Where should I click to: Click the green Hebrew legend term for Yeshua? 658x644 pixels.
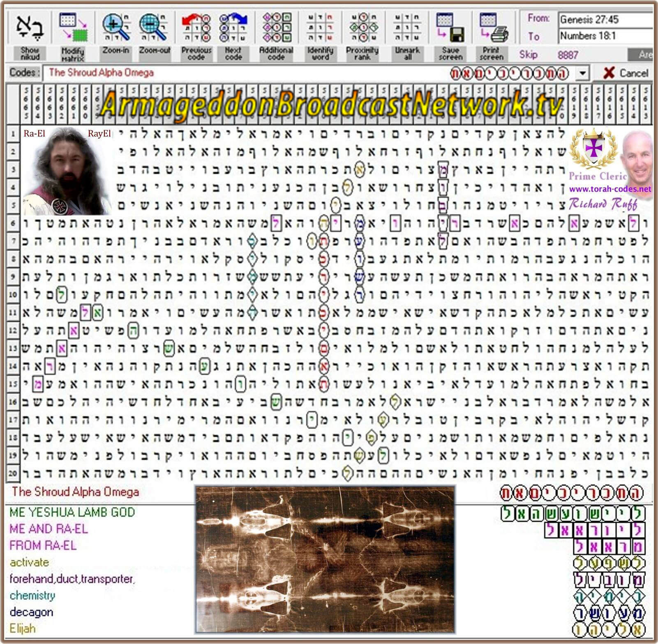click(573, 513)
